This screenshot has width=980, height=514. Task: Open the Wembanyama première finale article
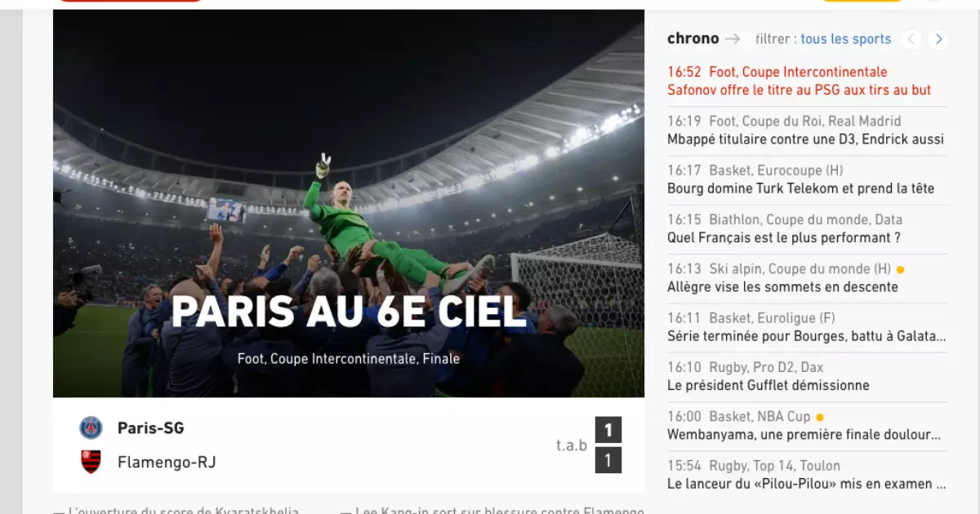click(x=804, y=435)
